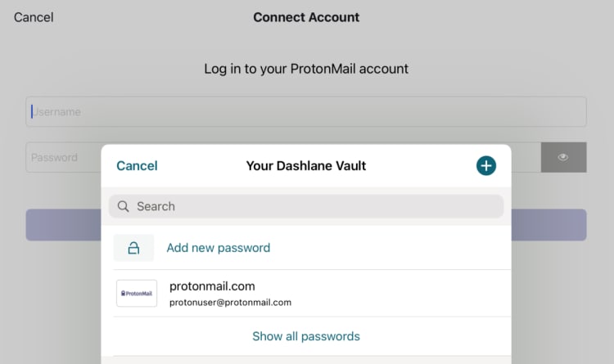Dismiss the Dashlane Vault with Cancel
This screenshot has width=614, height=364.
(137, 166)
